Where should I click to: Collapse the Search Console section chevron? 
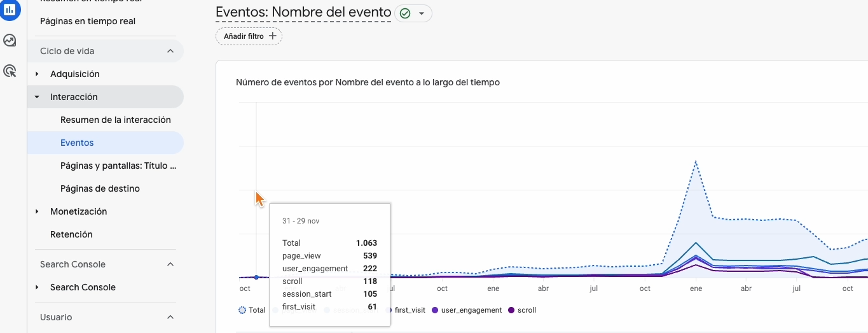(170, 264)
